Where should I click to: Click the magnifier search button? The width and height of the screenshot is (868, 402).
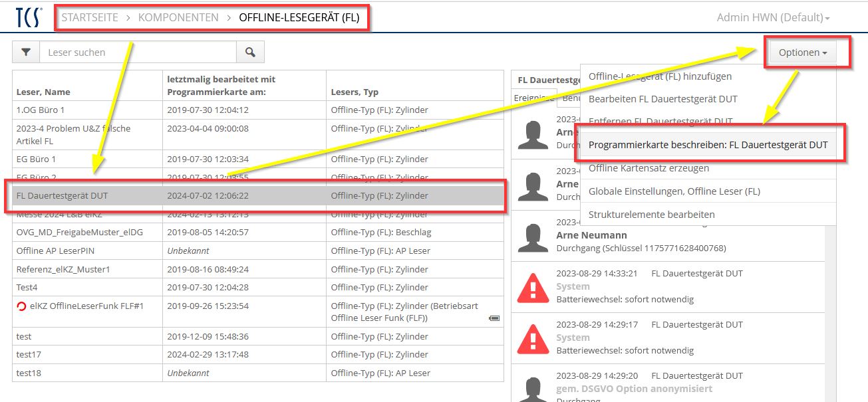click(x=250, y=52)
